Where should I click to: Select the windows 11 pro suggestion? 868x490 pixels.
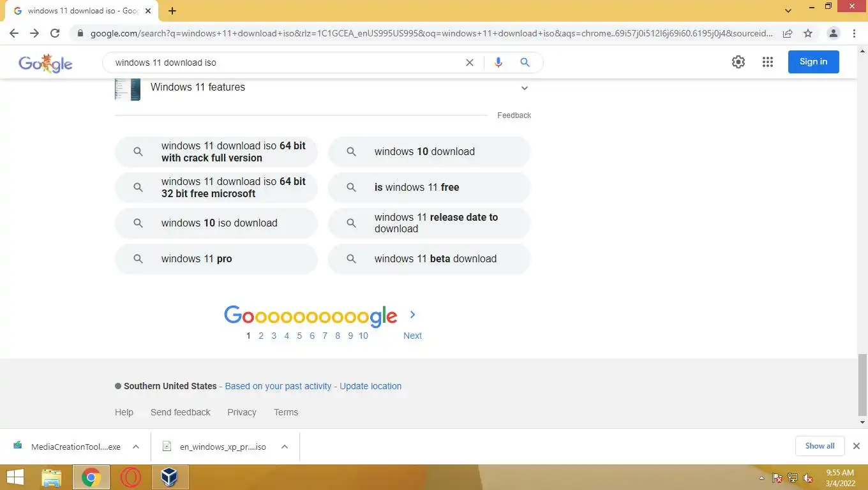click(x=216, y=259)
